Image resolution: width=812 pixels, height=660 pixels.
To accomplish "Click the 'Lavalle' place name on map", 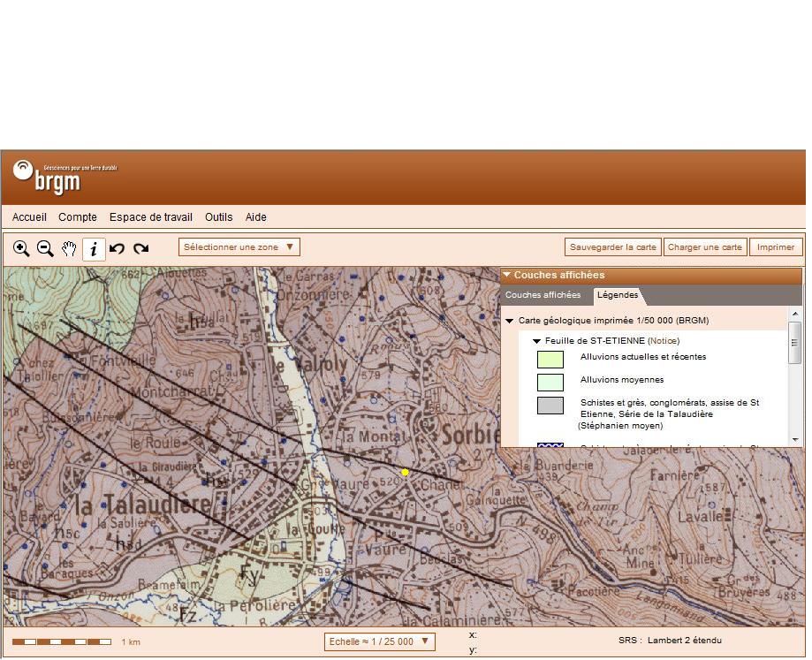I will coord(700,517).
